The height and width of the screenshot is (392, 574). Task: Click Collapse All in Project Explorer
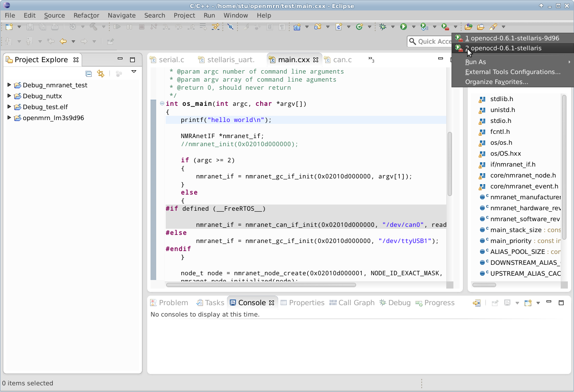click(88, 74)
